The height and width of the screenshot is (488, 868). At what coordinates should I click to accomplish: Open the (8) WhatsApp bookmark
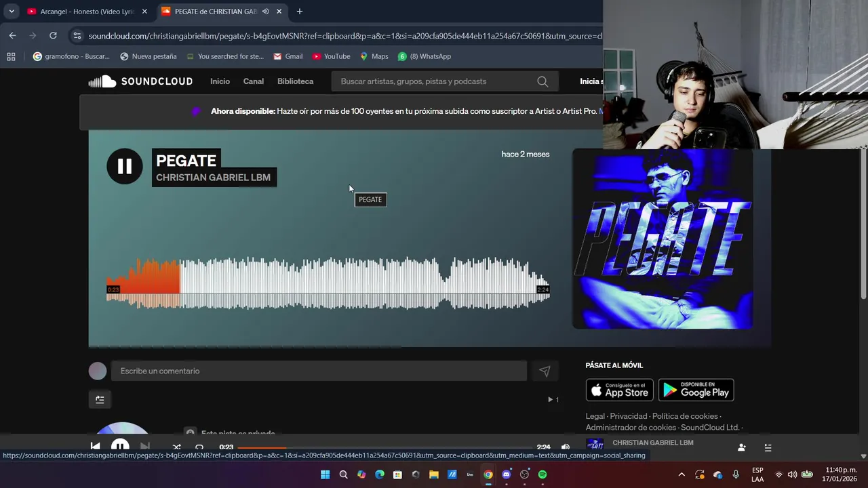425,56
